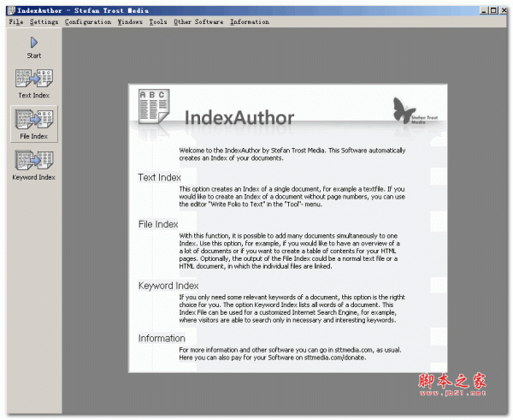The height and width of the screenshot is (420, 513).
Task: Close the IndexAuthor window
Action: (x=504, y=10)
